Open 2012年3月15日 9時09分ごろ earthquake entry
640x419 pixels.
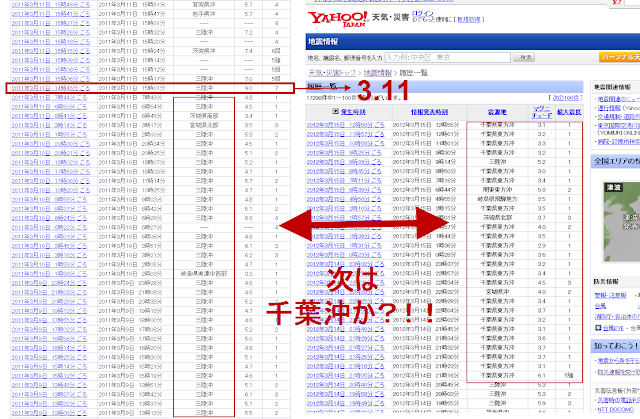click(344, 162)
